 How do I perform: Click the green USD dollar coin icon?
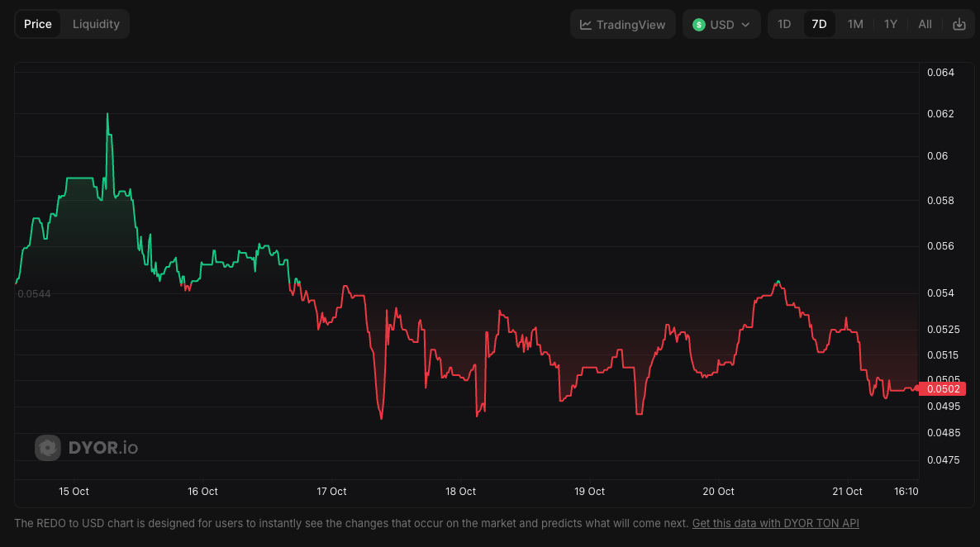click(699, 25)
